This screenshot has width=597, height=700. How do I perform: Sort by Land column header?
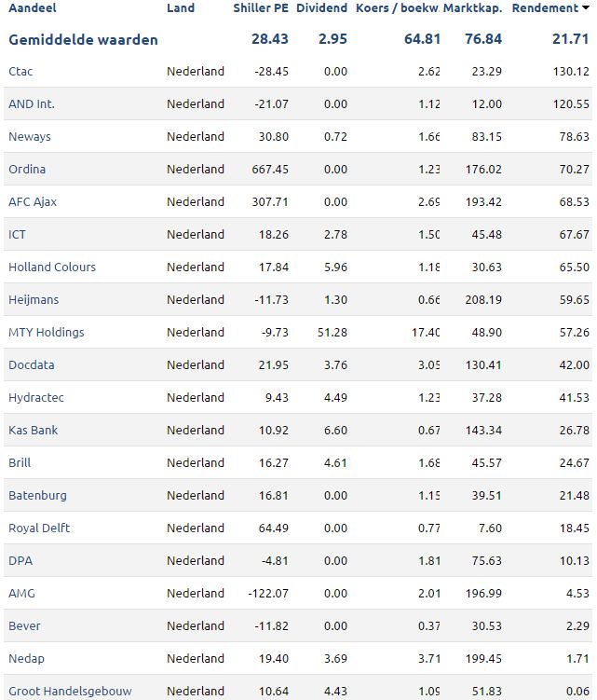[x=181, y=8]
